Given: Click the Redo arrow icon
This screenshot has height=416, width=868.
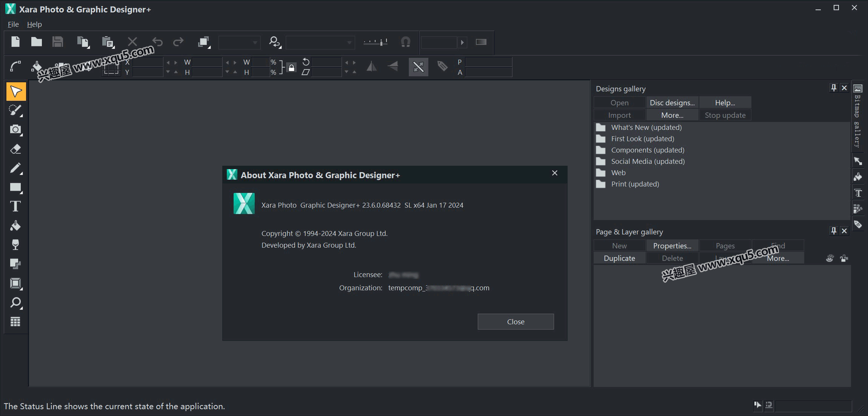Looking at the screenshot, I should click(178, 42).
